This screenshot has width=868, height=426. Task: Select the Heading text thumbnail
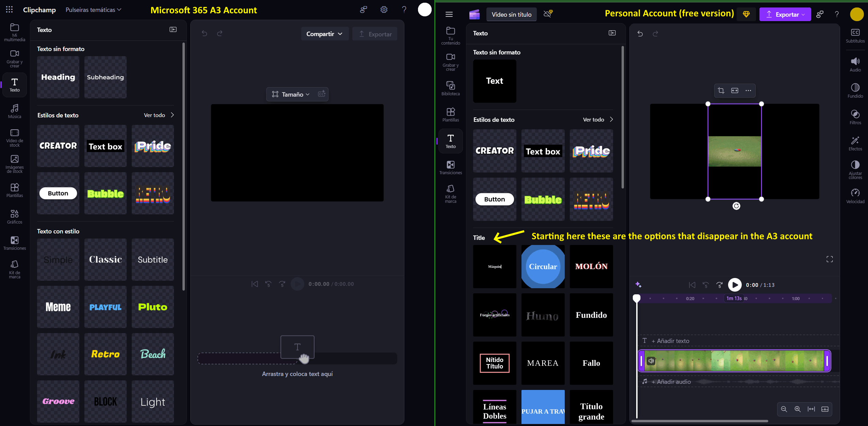click(58, 77)
